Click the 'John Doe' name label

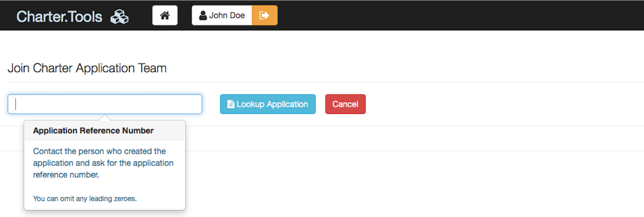(x=227, y=16)
